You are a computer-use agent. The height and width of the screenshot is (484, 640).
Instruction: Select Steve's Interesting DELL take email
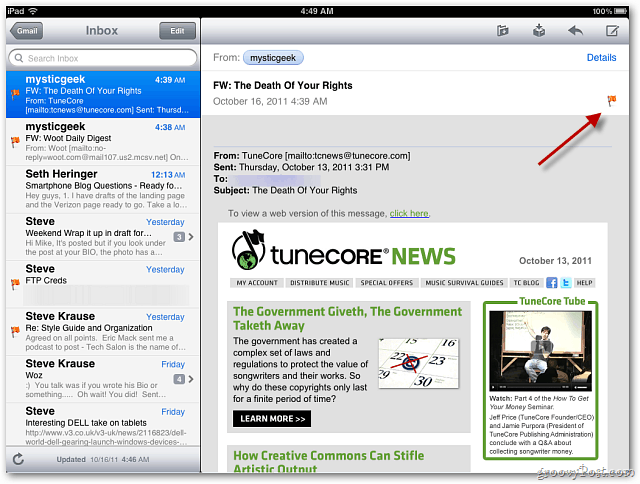[103, 425]
